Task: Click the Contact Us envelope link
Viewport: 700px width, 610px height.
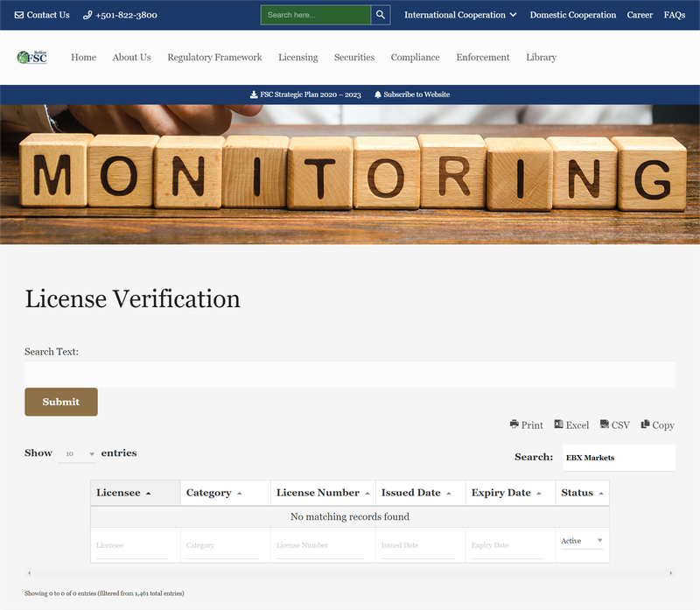Action: [42, 15]
